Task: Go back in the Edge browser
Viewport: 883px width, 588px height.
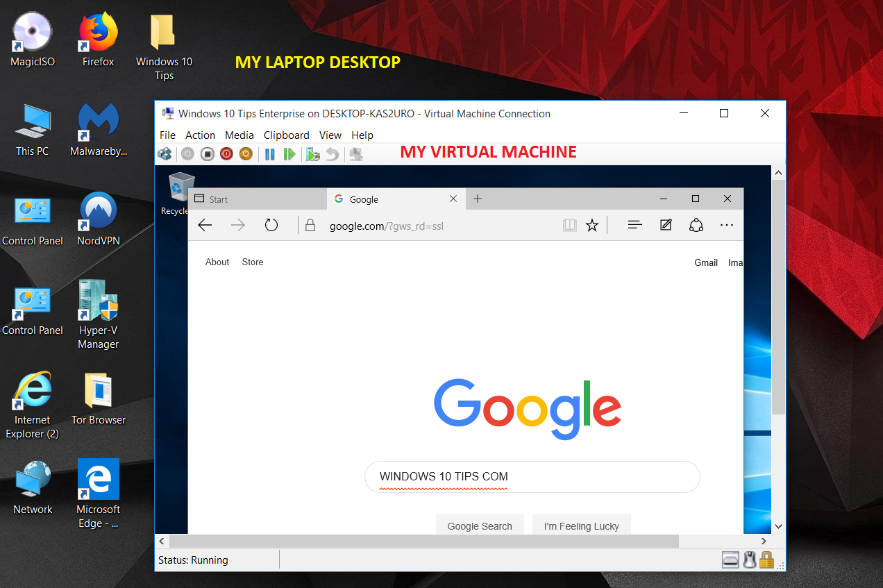Action: point(205,225)
